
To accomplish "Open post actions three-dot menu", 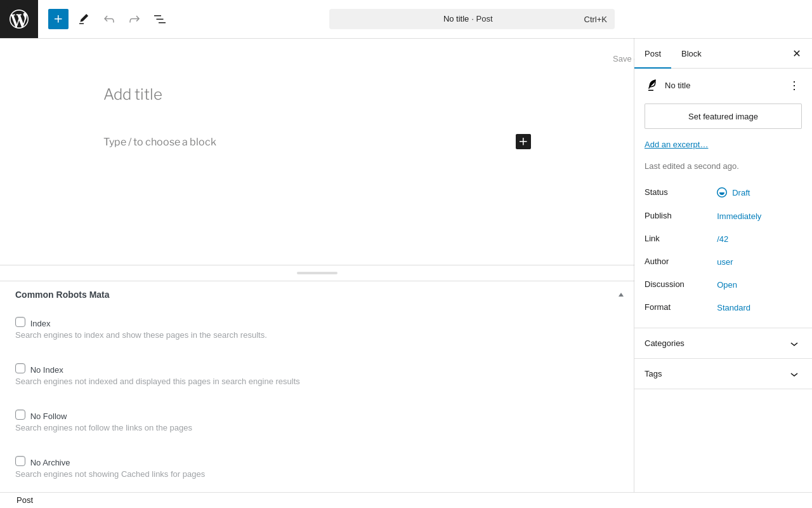I will (x=794, y=85).
